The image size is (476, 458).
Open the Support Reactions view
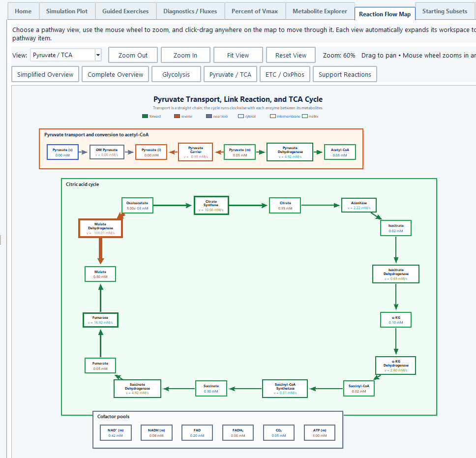(x=345, y=74)
